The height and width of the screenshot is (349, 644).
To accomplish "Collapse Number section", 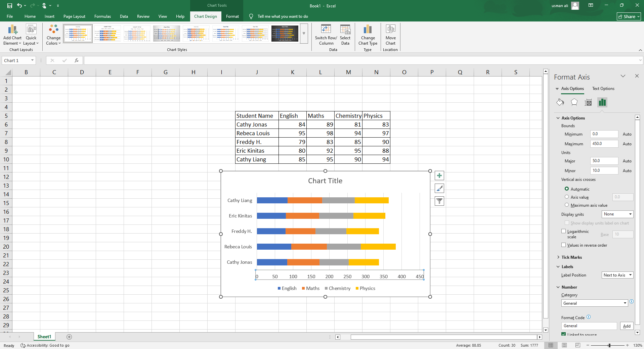I will tap(569, 287).
